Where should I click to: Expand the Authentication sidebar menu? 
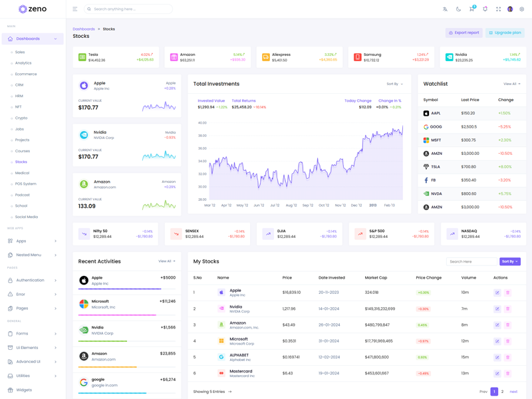pos(32,280)
